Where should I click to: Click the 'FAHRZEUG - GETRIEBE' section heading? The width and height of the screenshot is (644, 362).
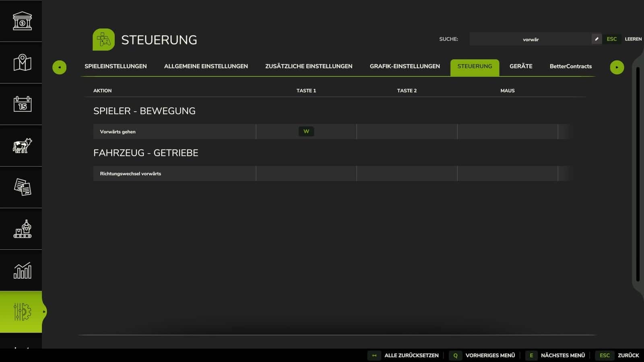point(146,153)
